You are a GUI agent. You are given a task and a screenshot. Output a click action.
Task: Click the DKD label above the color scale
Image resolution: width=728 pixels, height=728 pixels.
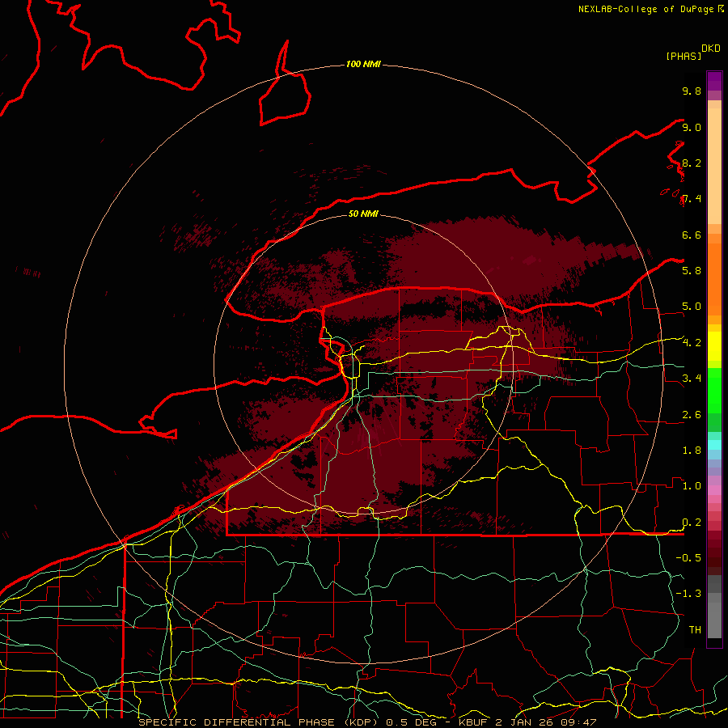tap(710, 49)
